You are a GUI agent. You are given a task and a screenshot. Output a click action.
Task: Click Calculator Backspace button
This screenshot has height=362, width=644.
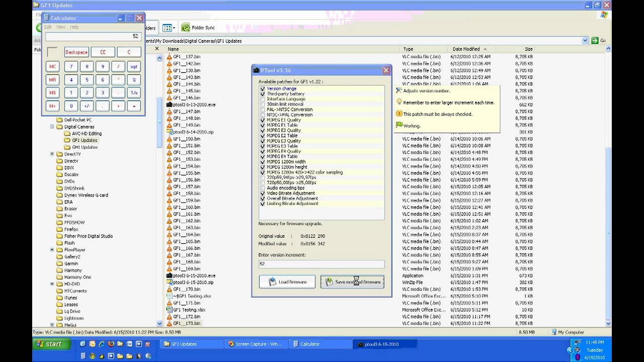[76, 52]
